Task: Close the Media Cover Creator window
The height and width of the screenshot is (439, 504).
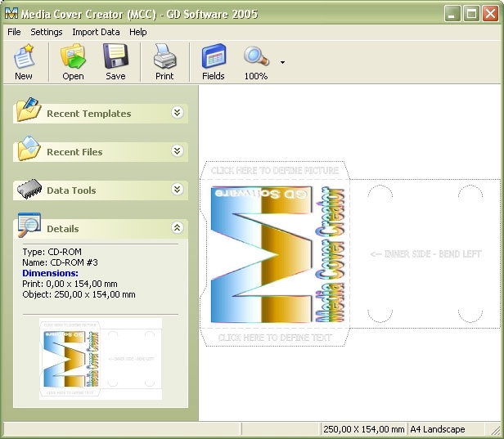Action: tap(491, 13)
